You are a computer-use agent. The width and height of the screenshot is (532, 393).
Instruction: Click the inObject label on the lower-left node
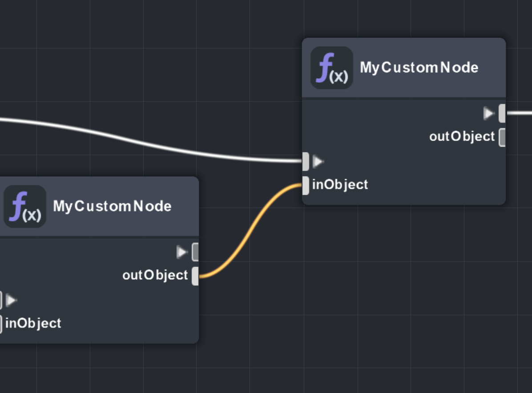click(33, 323)
